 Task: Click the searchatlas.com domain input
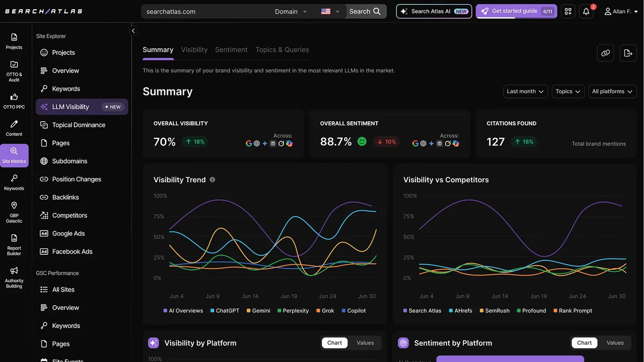click(x=207, y=11)
